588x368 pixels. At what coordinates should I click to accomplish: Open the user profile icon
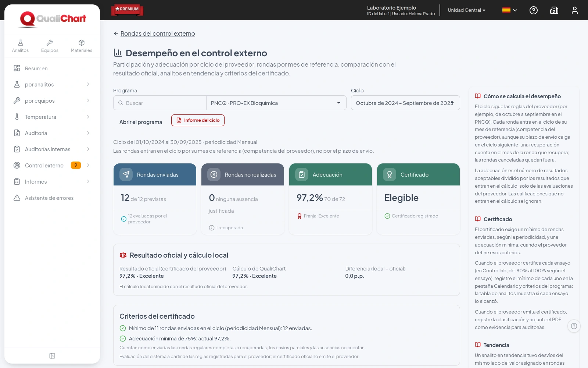[x=575, y=10]
